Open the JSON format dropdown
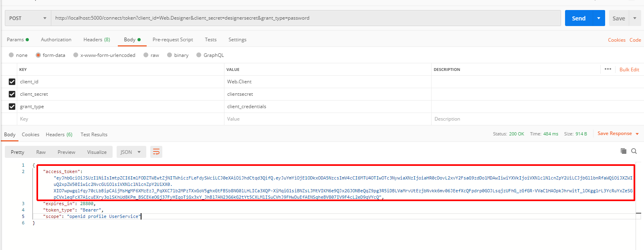Viewport: 644px width, 250px height. (x=131, y=152)
